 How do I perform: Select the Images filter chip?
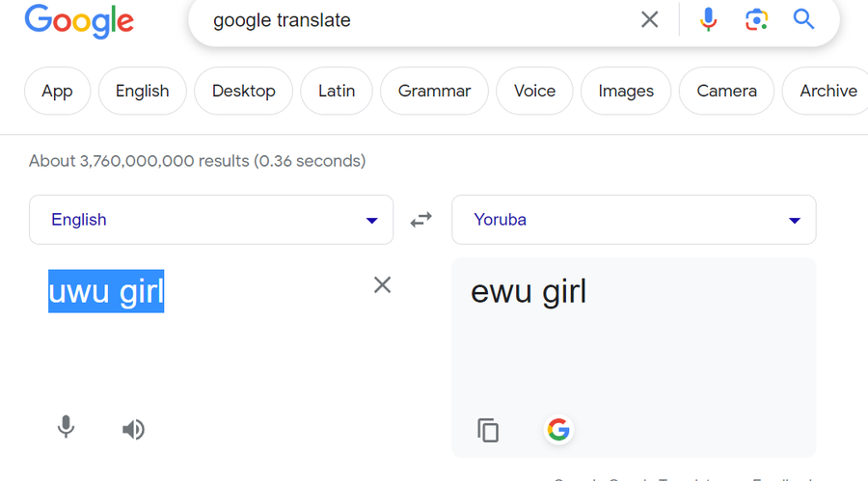[x=626, y=91]
